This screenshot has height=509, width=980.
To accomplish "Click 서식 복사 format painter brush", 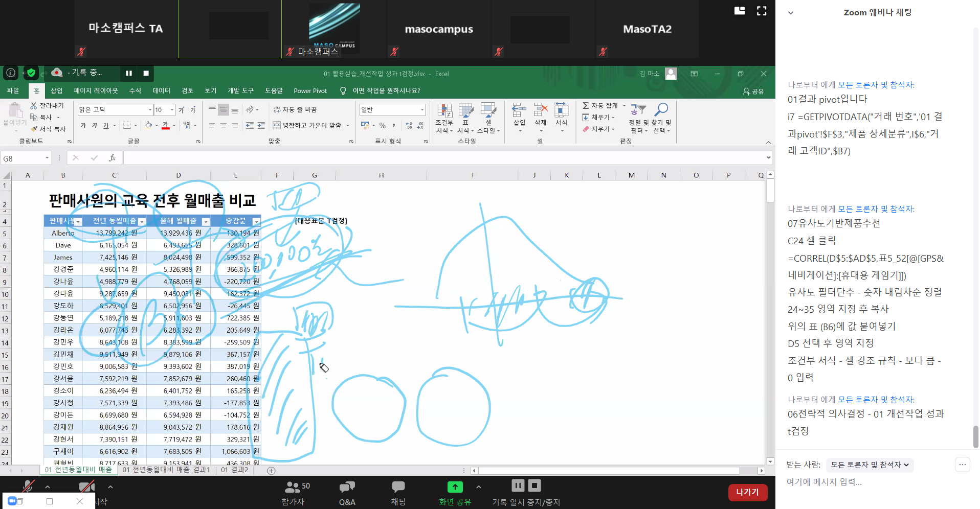I will click(x=34, y=129).
